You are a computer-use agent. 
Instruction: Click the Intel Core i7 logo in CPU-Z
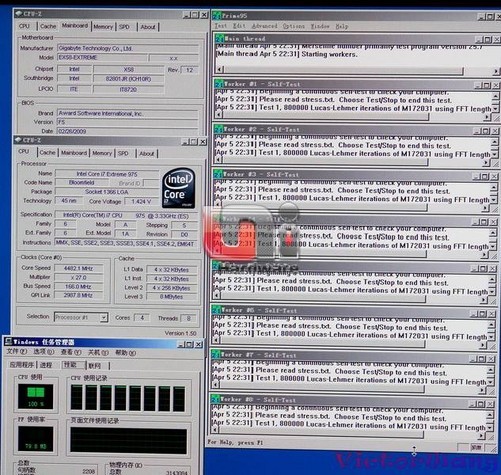(x=179, y=188)
